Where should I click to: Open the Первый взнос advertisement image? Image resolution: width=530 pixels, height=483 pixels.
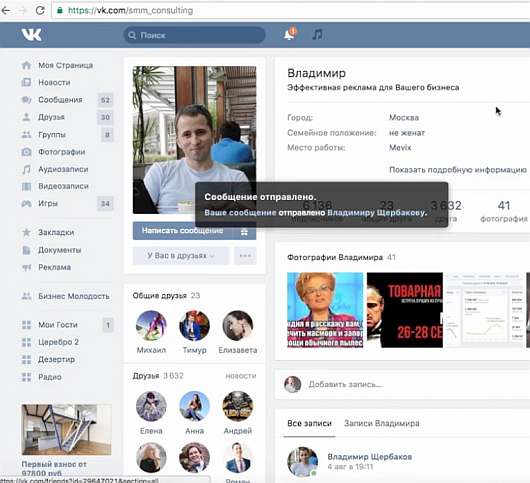click(66, 430)
